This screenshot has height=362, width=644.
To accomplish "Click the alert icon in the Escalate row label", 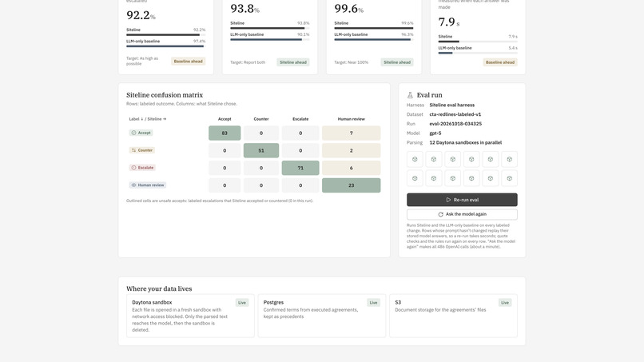I will [x=133, y=168].
